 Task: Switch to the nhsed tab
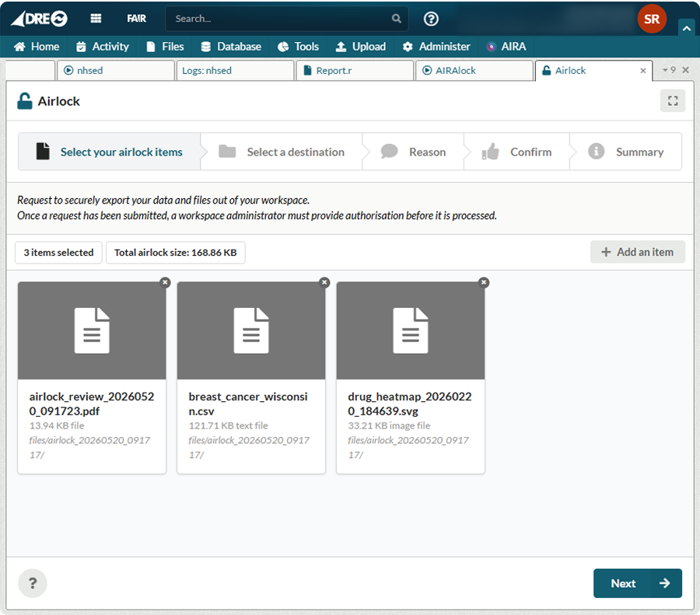[x=115, y=71]
